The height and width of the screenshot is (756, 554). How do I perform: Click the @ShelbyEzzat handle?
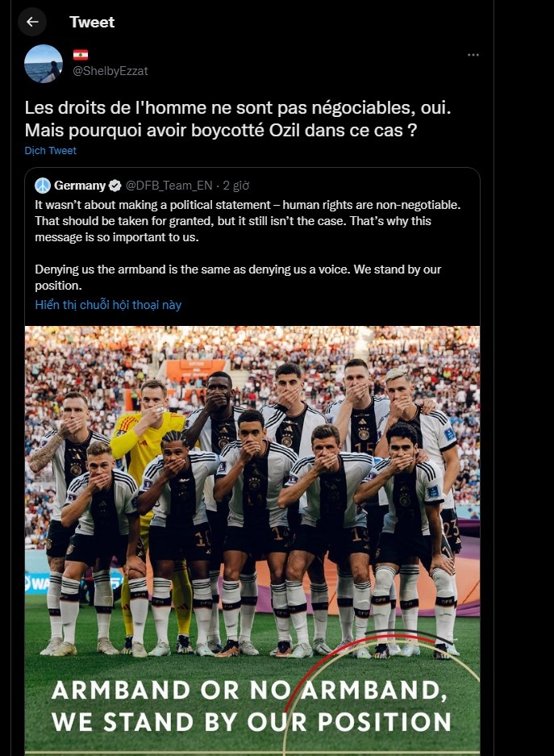click(110, 71)
